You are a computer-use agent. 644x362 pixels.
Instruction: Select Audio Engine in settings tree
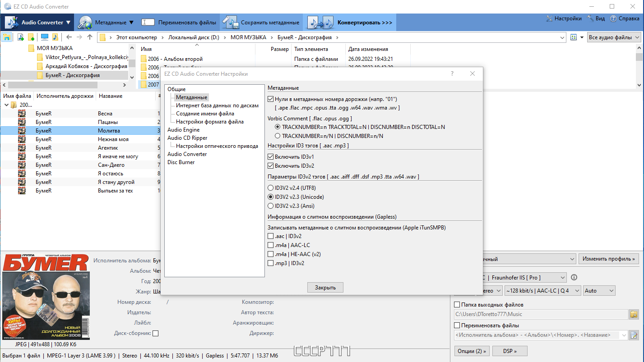[183, 130]
